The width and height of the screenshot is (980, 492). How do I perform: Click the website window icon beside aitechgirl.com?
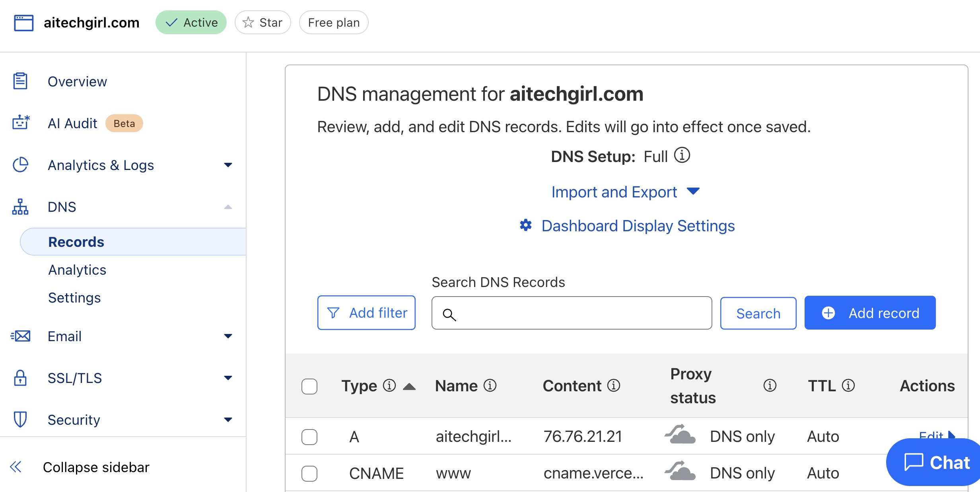click(x=23, y=23)
